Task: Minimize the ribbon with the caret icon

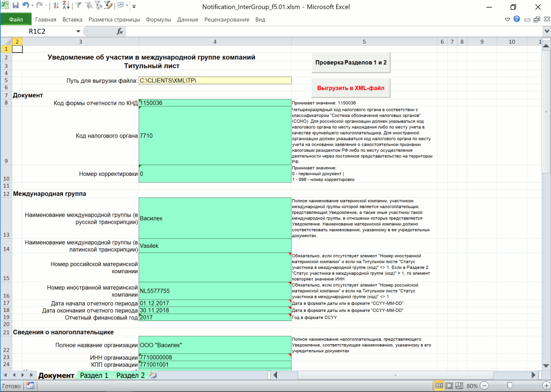Action: [x=507, y=20]
